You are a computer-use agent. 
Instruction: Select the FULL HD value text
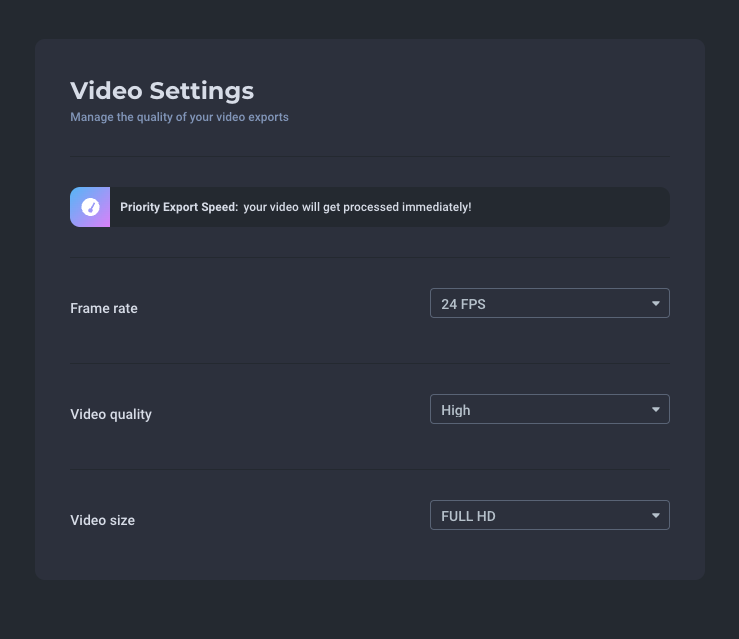(468, 516)
